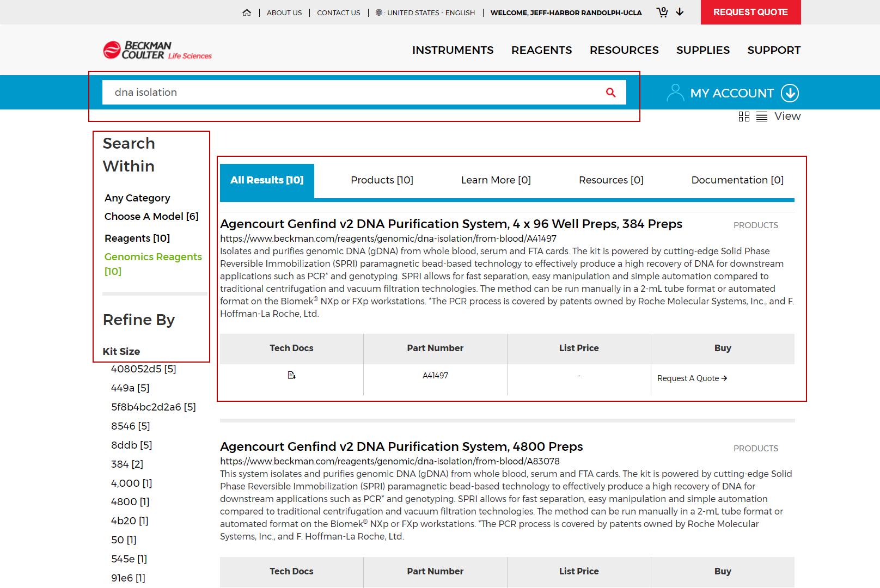Choose Any Category filter
The height and width of the screenshot is (588, 880).
pyautogui.click(x=137, y=198)
